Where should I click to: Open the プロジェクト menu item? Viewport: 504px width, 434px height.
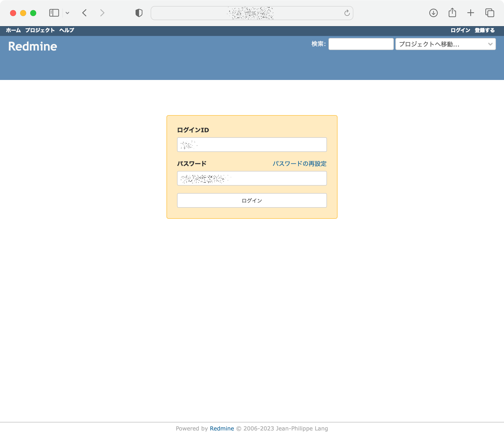click(39, 30)
